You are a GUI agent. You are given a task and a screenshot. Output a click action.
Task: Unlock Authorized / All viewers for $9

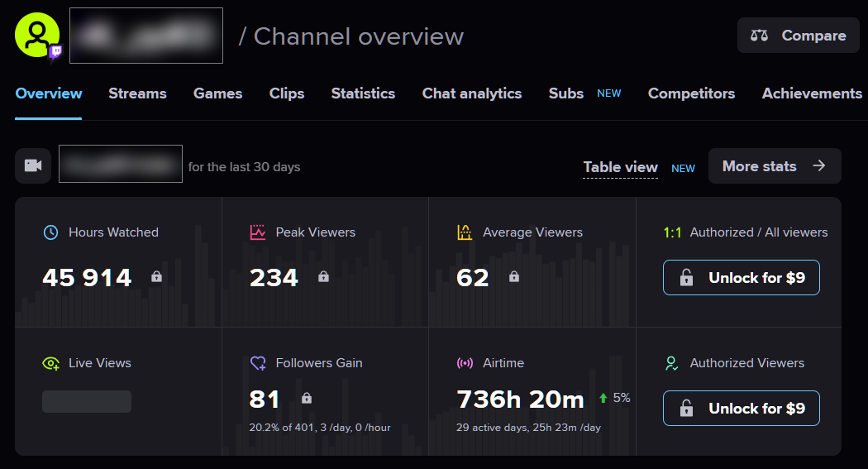(x=742, y=277)
